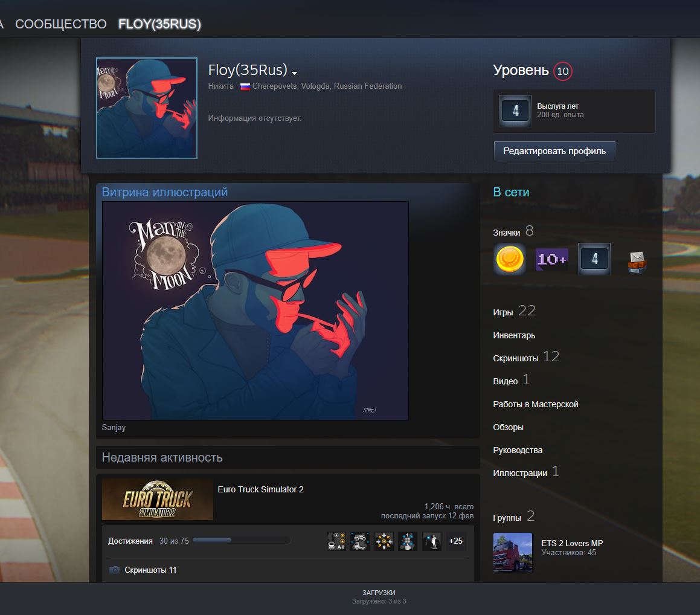Click the Витрина иллюстраций heading
Screen dimensions: 700x615
click(165, 192)
